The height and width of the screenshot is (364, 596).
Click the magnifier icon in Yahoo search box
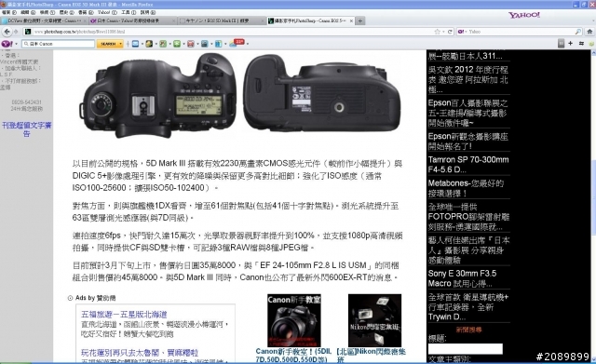pyautogui.click(x=577, y=32)
